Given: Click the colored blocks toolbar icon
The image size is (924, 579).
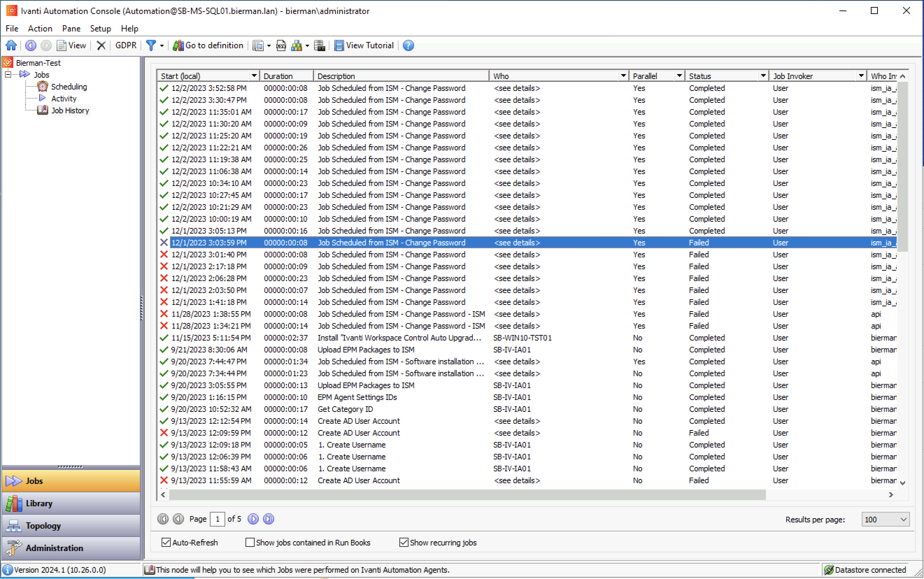Looking at the screenshot, I should tap(297, 45).
